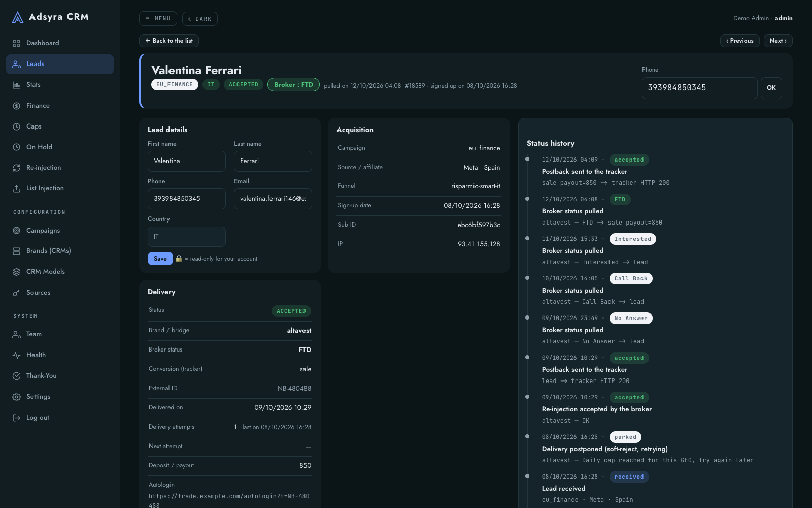Image resolution: width=812 pixels, height=508 pixels.
Task: Click the header Phone input 393984850345
Action: [x=700, y=88]
